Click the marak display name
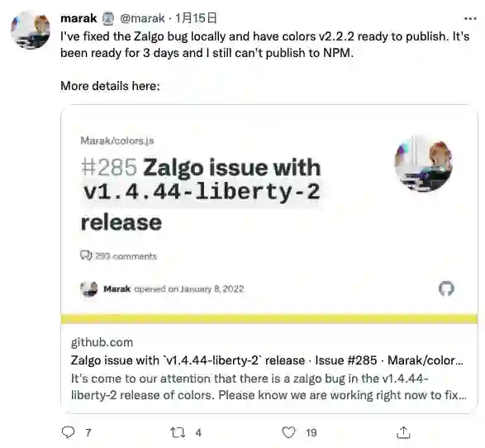This screenshot has width=485, height=448. click(x=78, y=18)
